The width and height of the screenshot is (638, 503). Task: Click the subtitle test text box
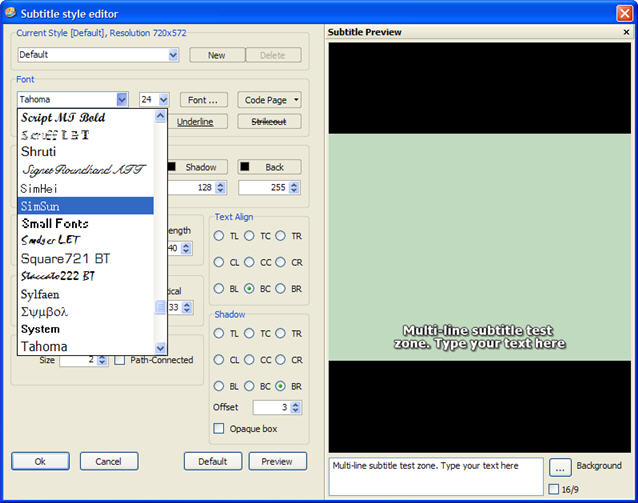(436, 477)
